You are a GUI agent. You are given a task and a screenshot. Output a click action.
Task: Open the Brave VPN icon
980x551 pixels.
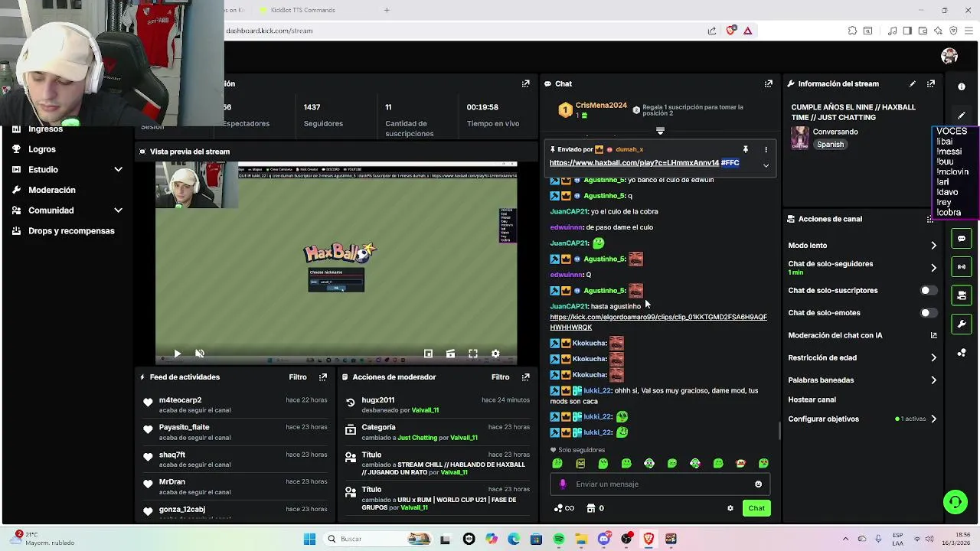tap(953, 31)
